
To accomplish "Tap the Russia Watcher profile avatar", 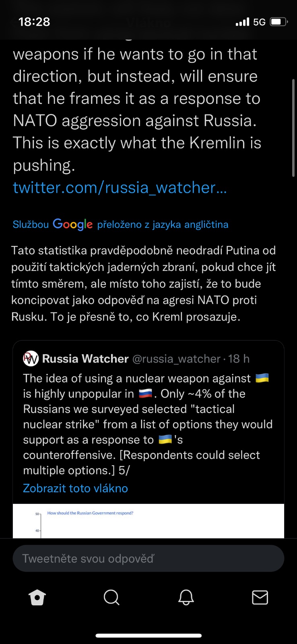I will [x=31, y=359].
